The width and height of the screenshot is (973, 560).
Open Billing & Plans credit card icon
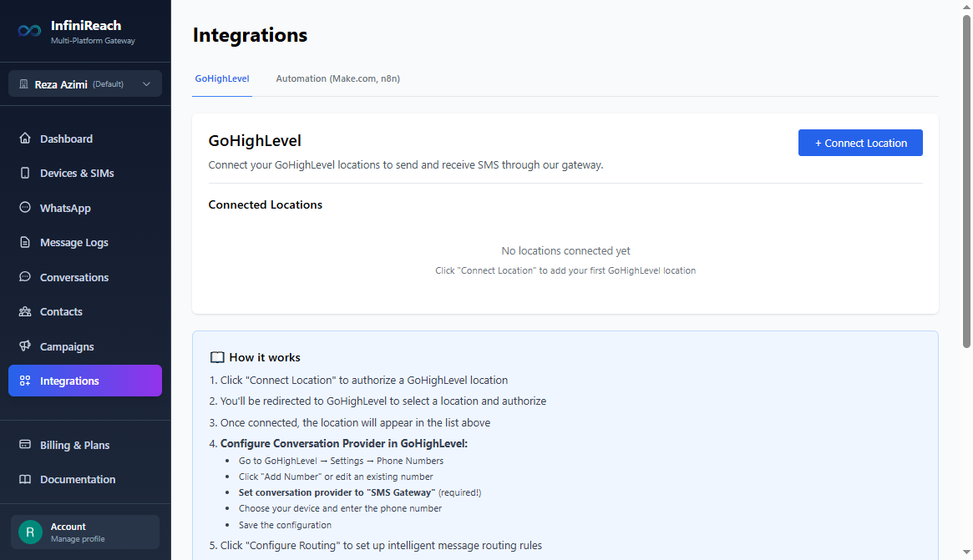pyautogui.click(x=26, y=445)
